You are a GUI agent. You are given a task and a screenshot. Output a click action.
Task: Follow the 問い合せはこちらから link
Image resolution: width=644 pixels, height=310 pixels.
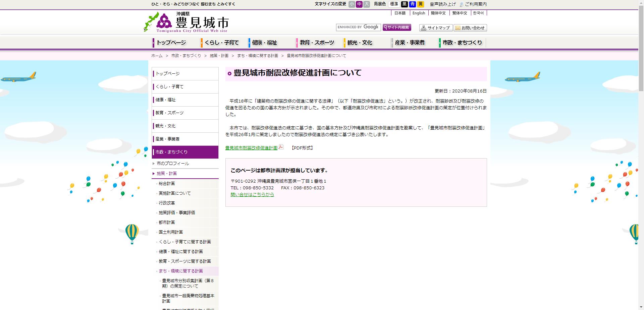tap(252, 194)
